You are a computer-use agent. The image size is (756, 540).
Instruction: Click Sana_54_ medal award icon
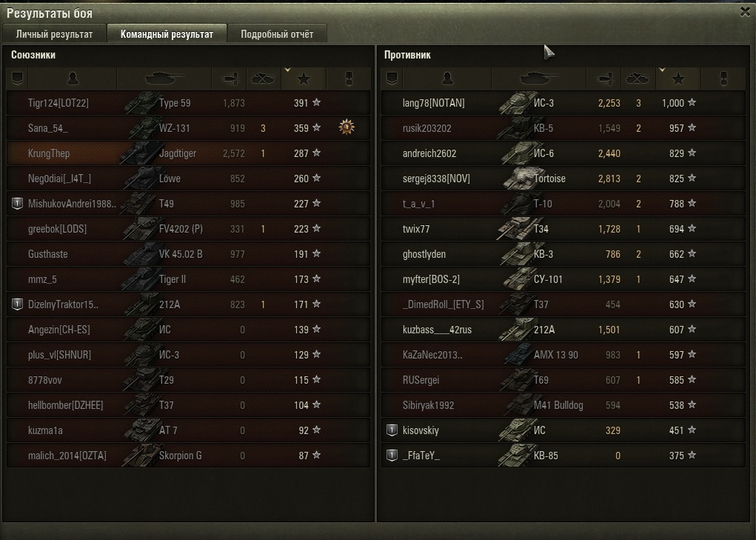click(347, 127)
